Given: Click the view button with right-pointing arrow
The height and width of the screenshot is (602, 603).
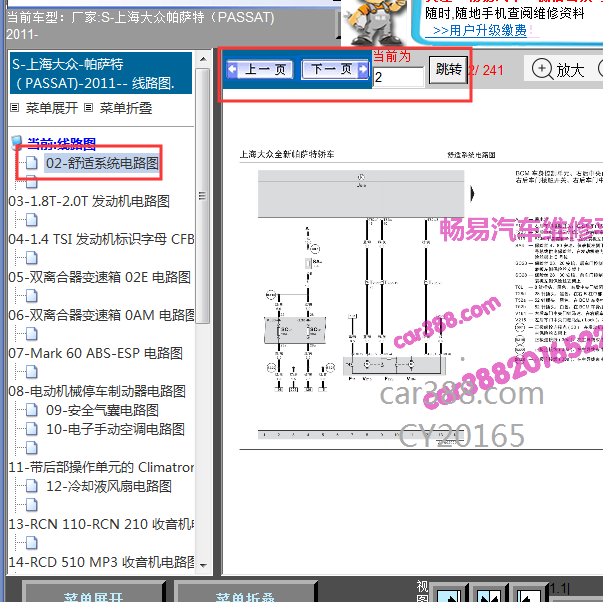Looking at the screenshot, I should (x=448, y=594).
